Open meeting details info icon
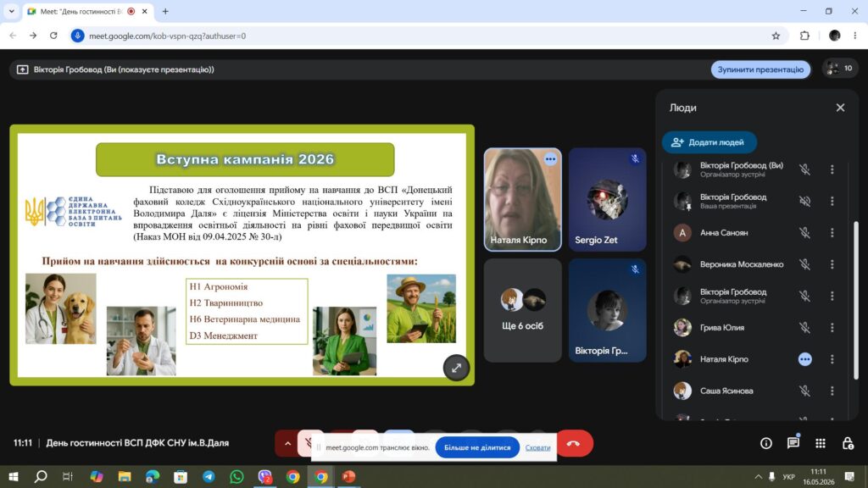 click(x=766, y=443)
